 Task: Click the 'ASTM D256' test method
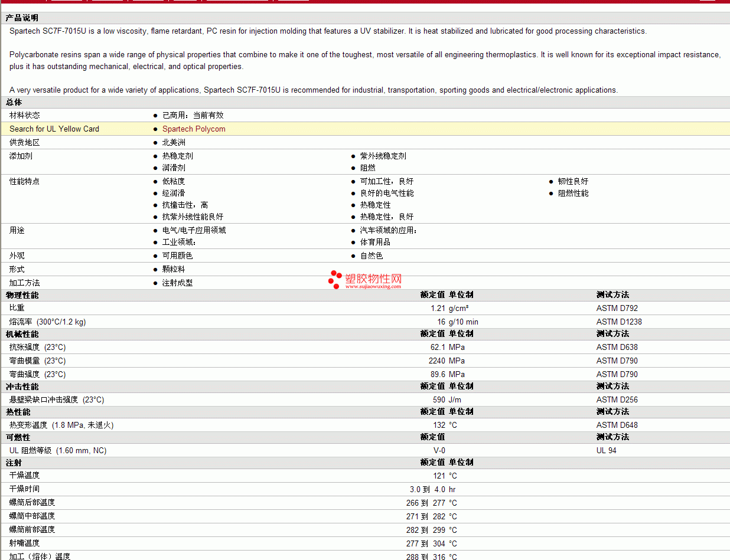pos(617,399)
